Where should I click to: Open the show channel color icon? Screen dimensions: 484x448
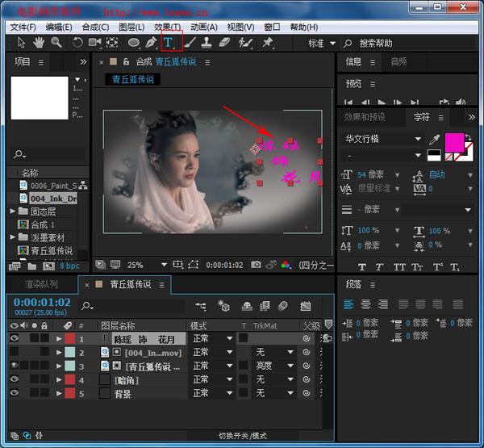[286, 265]
